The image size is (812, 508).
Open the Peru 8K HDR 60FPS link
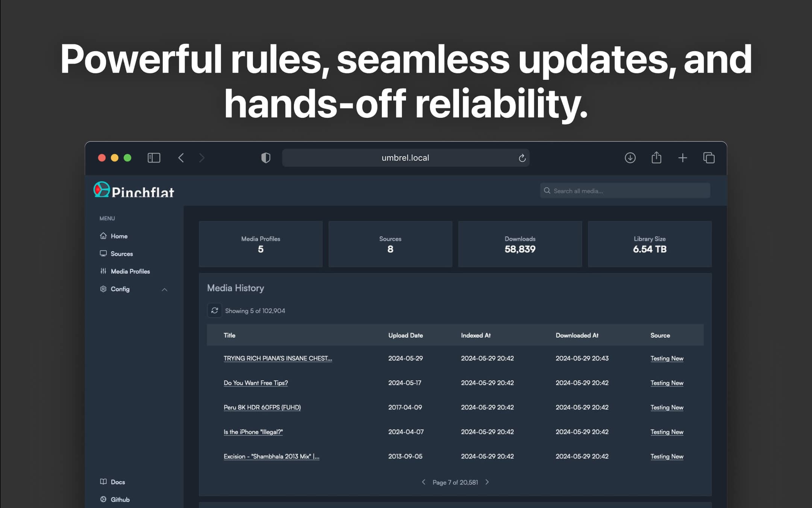coord(262,407)
